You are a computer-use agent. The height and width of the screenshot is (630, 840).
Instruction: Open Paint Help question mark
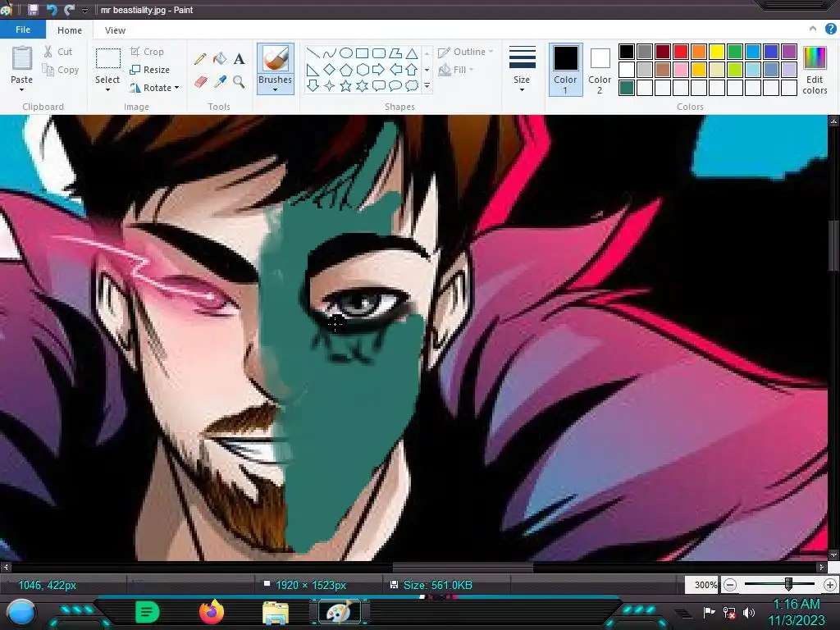point(830,30)
